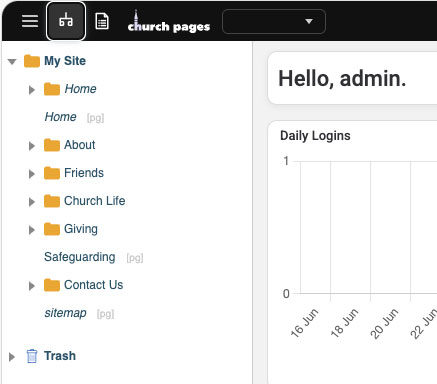Select the Giving tree item
Image resolution: width=437 pixels, height=384 pixels.
[81, 229]
